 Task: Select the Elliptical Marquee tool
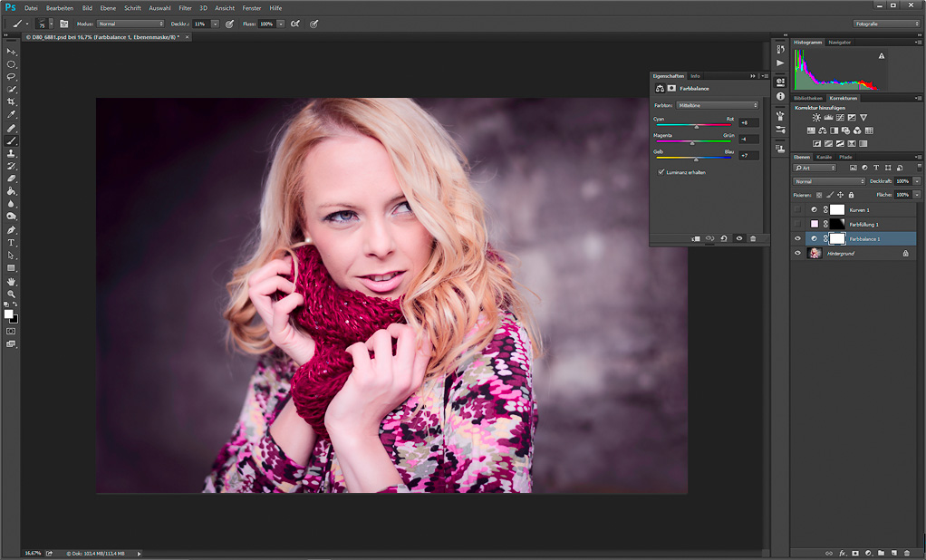(x=11, y=64)
